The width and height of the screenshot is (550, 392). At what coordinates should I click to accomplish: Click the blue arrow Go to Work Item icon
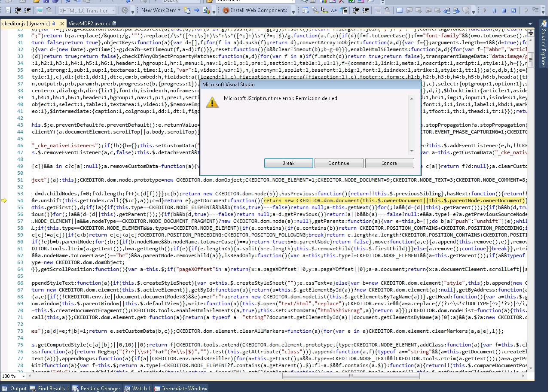196,10
